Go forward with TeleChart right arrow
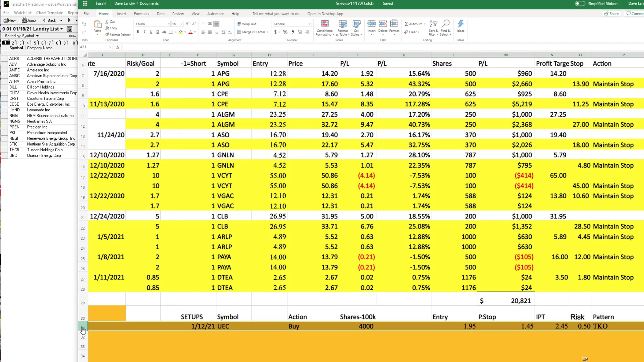644x362 pixels. click(x=69, y=20)
